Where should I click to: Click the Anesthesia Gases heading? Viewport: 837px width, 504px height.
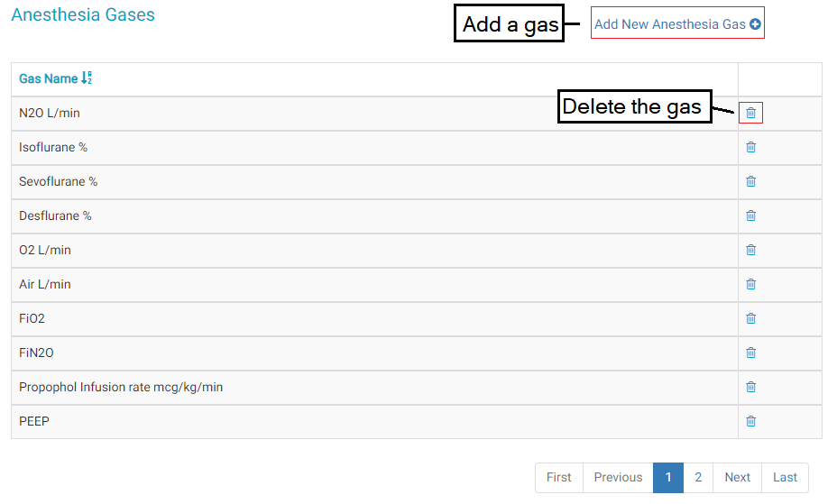(83, 15)
